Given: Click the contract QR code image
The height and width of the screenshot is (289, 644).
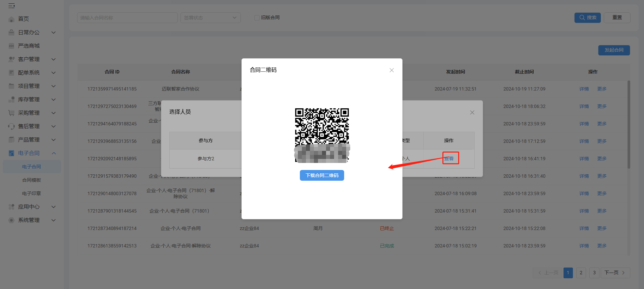Looking at the screenshot, I should coord(322,135).
